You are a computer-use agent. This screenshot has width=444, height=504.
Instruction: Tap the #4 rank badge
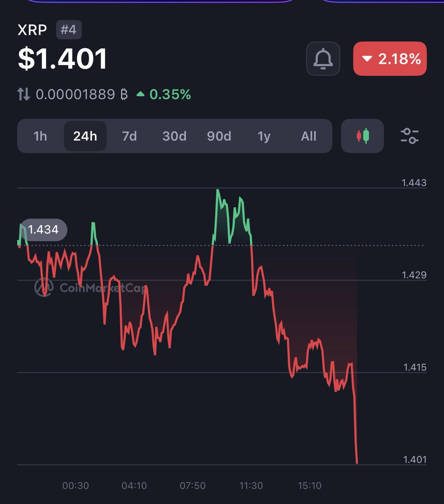pyautogui.click(x=69, y=30)
